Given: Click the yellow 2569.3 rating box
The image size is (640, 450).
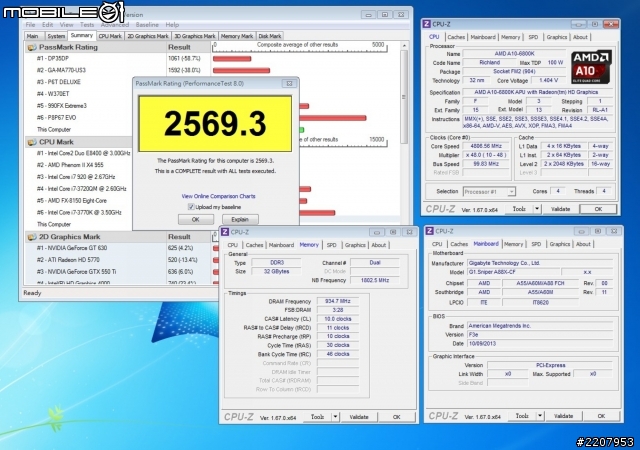Looking at the screenshot, I should [215, 124].
